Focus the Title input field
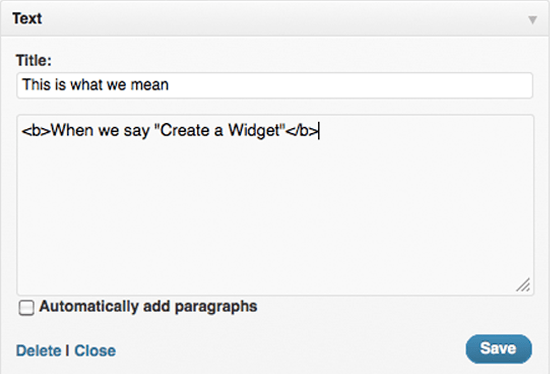 coord(275,85)
